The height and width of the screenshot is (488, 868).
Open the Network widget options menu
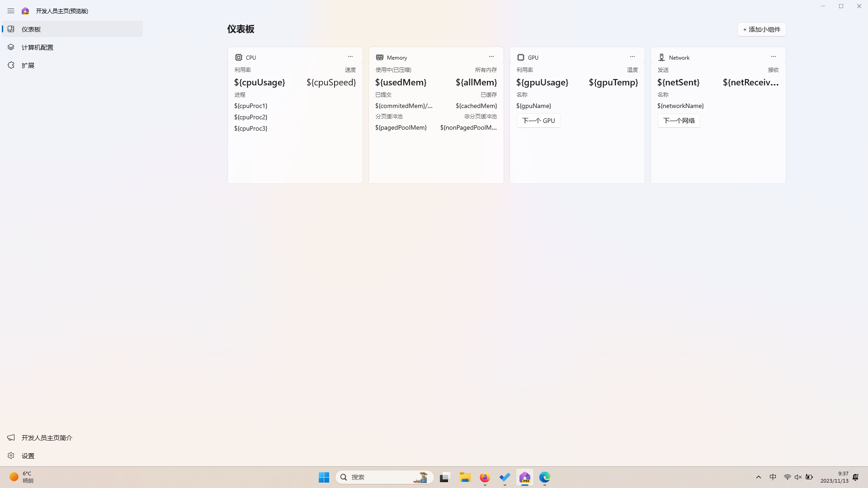coord(773,56)
